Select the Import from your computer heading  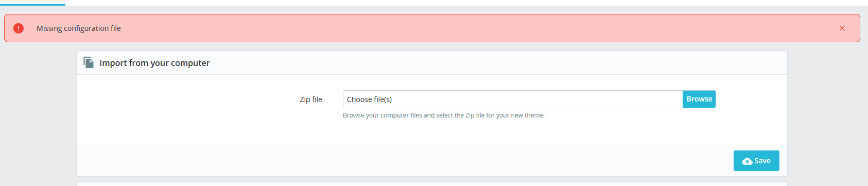[x=154, y=63]
